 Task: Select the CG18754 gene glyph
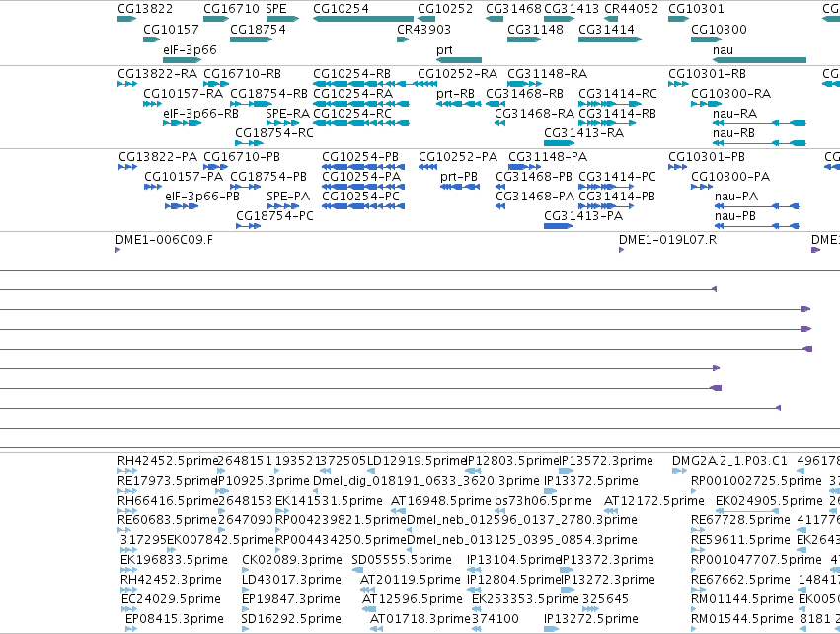click(252, 40)
